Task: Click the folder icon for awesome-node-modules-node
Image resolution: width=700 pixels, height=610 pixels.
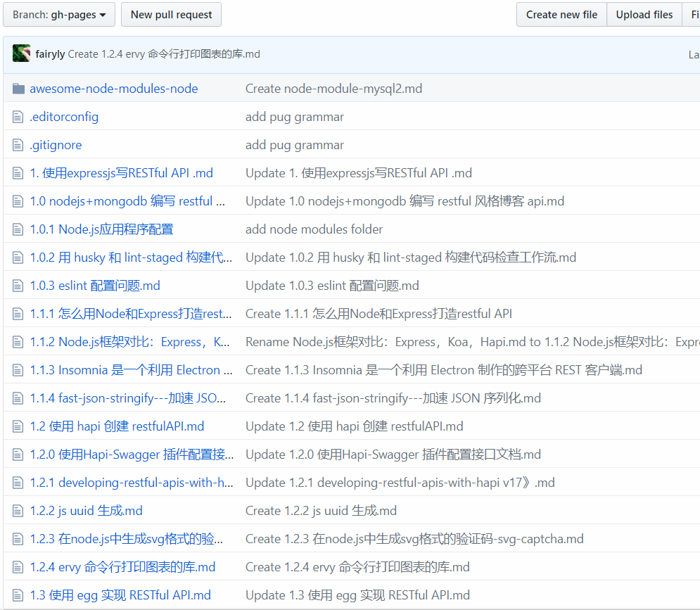Action: click(x=18, y=89)
